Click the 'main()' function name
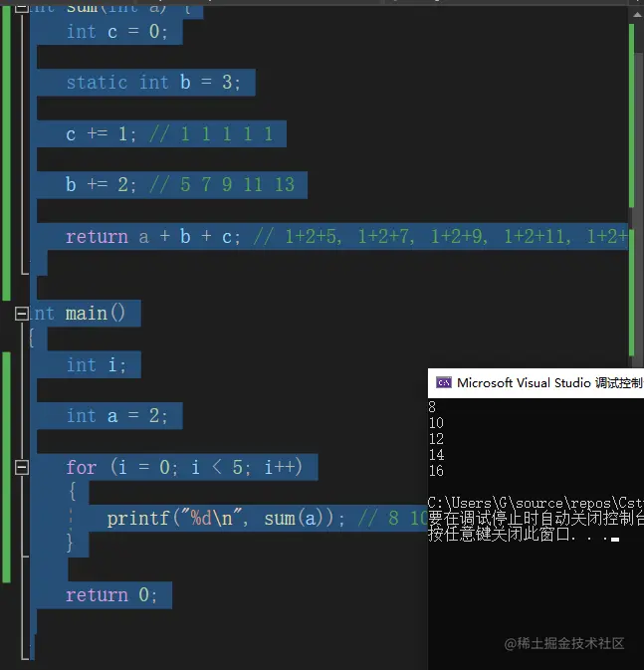This screenshot has width=644, height=670. 95,314
